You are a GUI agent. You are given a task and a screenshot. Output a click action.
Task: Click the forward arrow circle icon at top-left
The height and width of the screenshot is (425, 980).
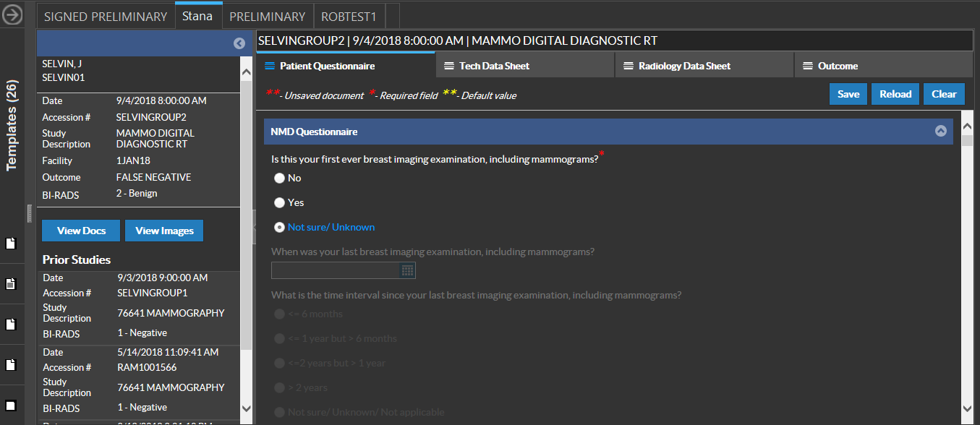pyautogui.click(x=12, y=14)
